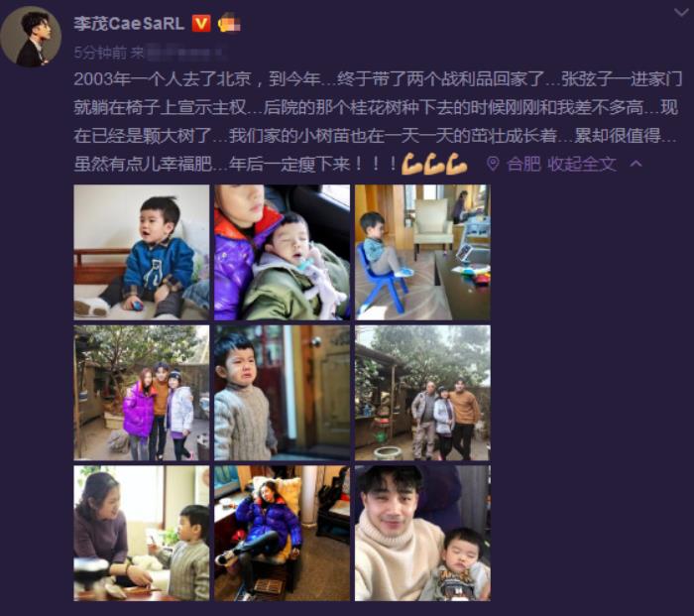Click the blurred member badge icon
Screen dimensions: 694x616
(x=229, y=23)
